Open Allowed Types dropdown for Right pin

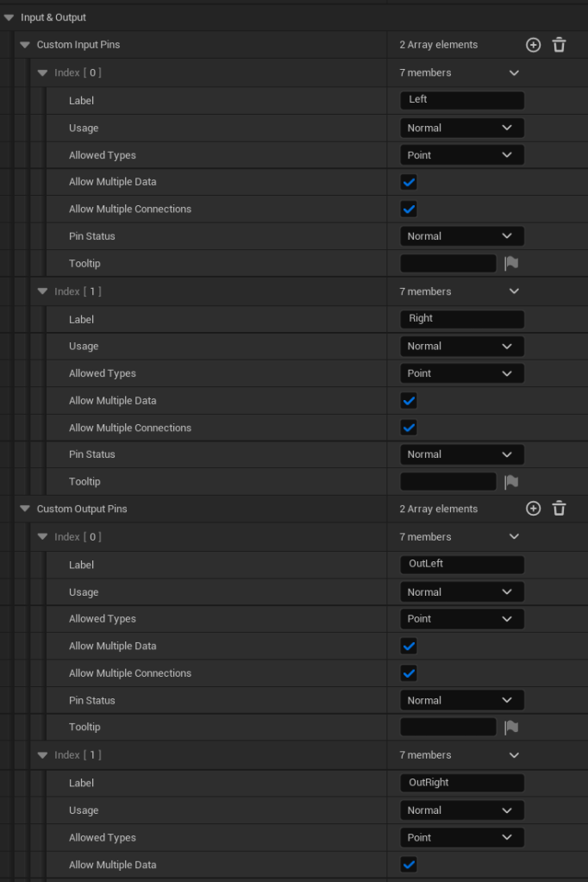click(x=461, y=373)
